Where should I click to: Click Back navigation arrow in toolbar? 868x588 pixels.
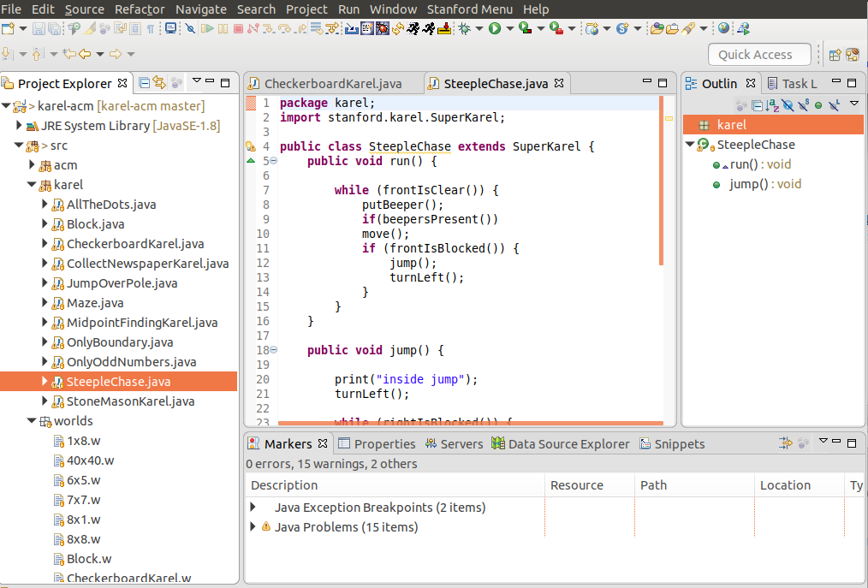tap(85, 55)
